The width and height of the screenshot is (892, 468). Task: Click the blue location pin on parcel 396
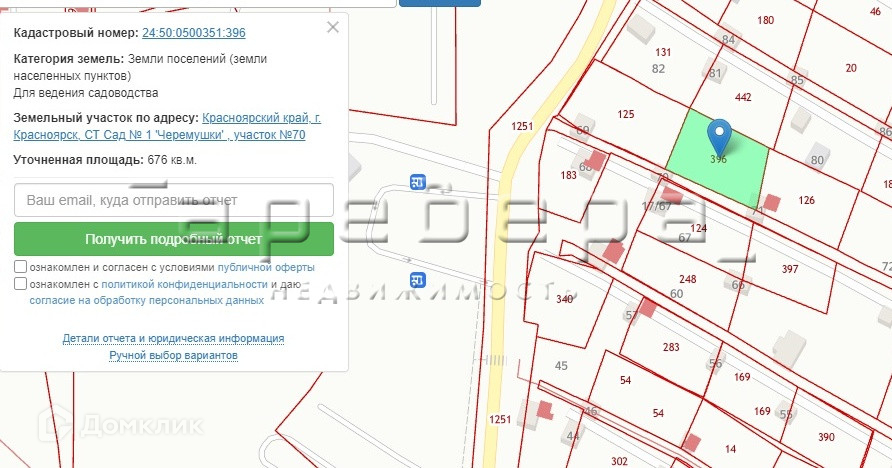click(718, 134)
